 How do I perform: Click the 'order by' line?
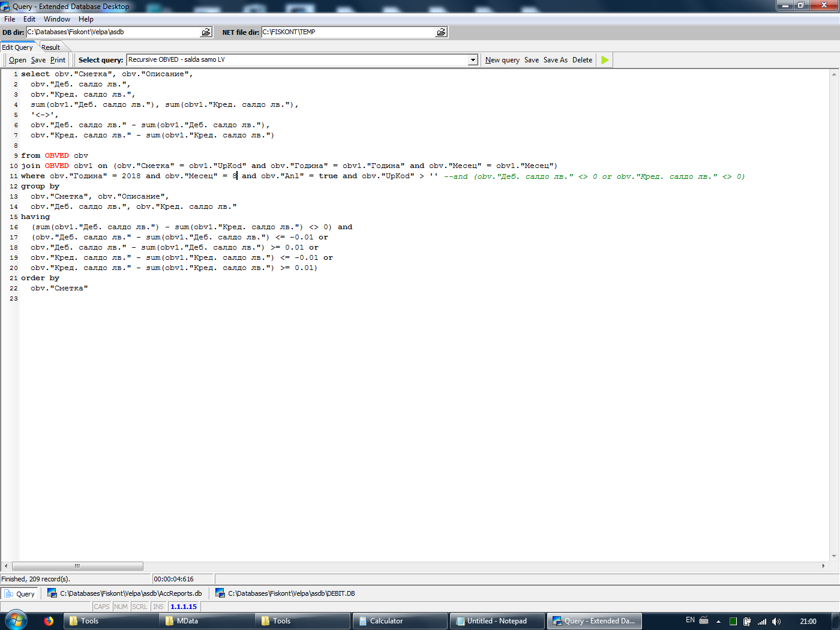click(x=40, y=278)
